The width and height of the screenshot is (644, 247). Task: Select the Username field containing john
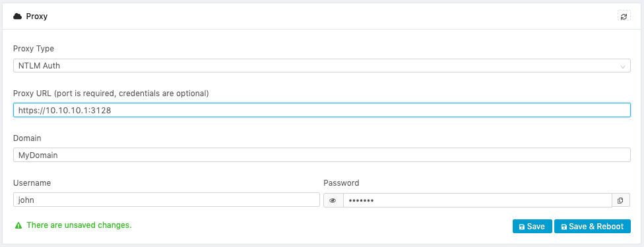pos(166,200)
